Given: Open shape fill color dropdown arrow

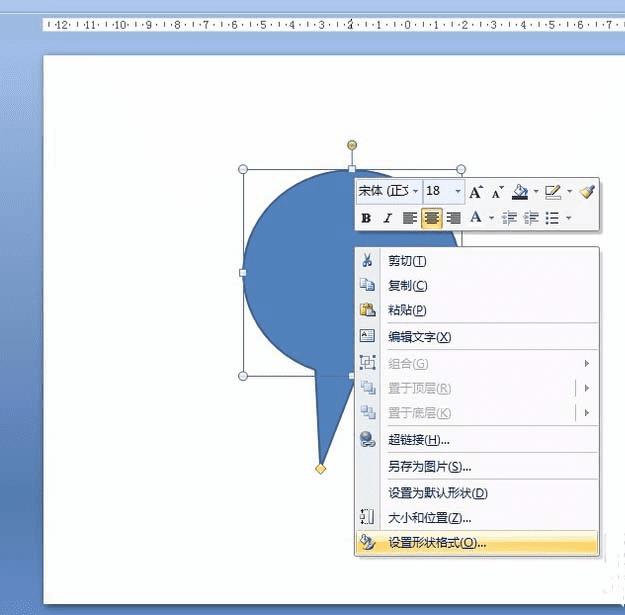Looking at the screenshot, I should (536, 192).
